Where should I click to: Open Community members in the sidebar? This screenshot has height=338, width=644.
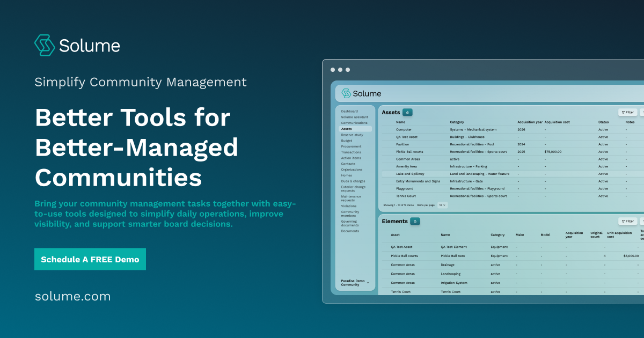350,214
